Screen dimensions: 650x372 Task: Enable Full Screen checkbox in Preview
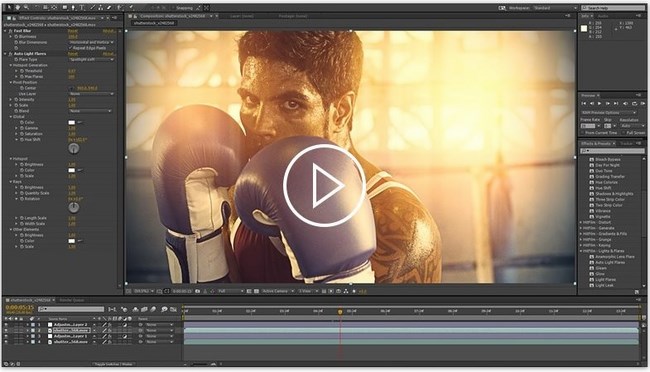pyautogui.click(x=623, y=133)
